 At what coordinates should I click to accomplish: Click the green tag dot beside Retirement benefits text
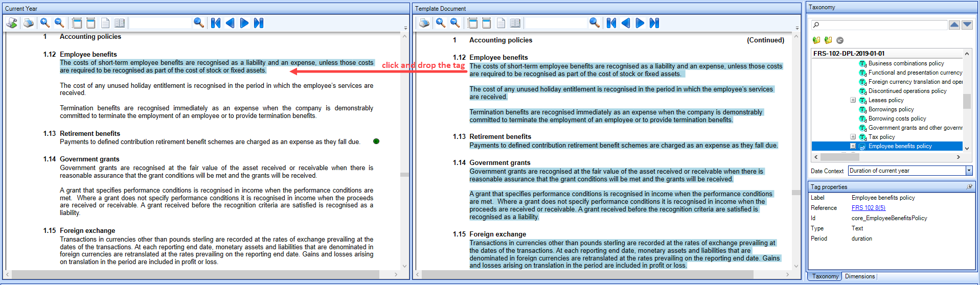tap(376, 141)
